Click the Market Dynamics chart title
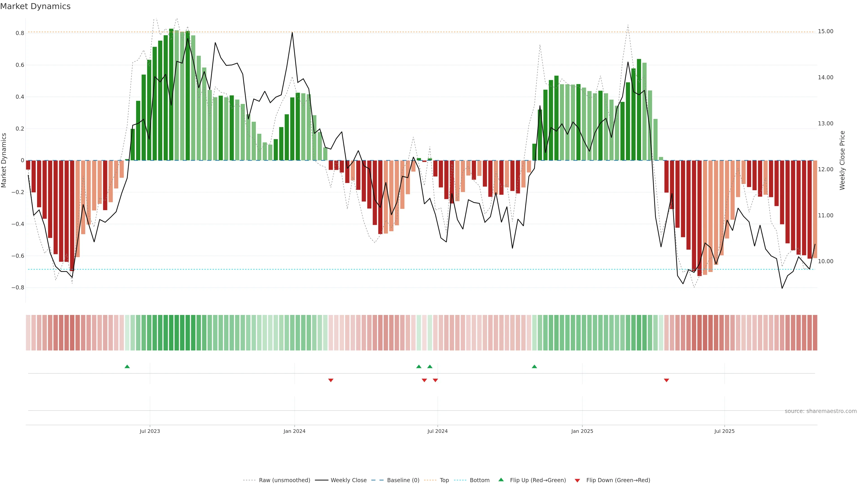868x488 pixels. 35,6
